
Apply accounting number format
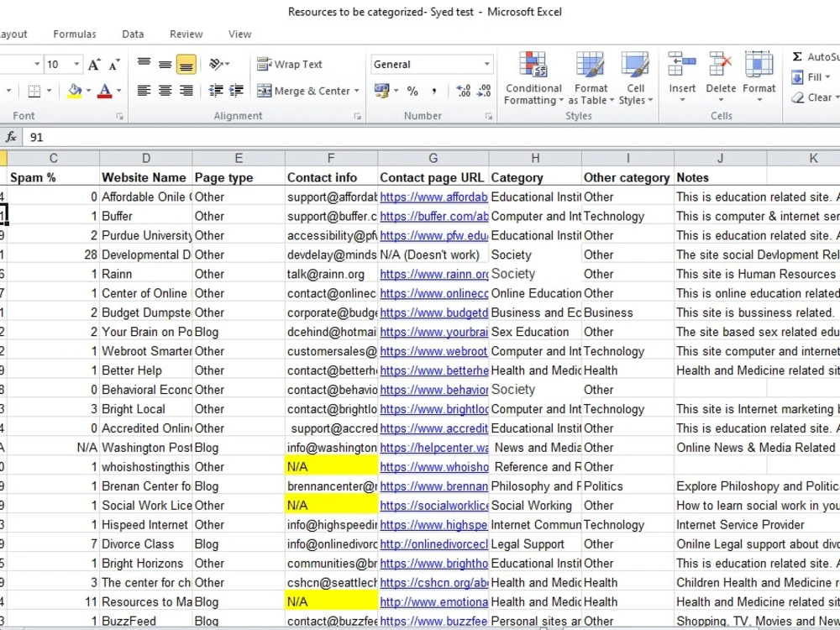coord(382,91)
